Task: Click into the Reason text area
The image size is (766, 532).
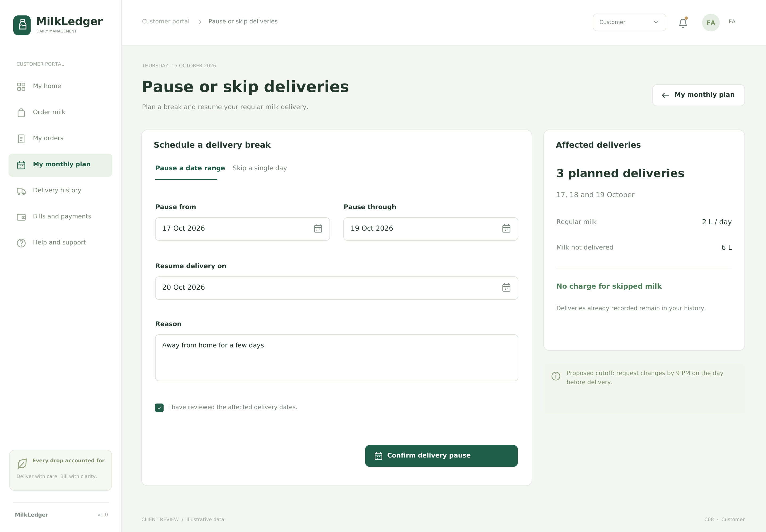Action: click(x=337, y=358)
